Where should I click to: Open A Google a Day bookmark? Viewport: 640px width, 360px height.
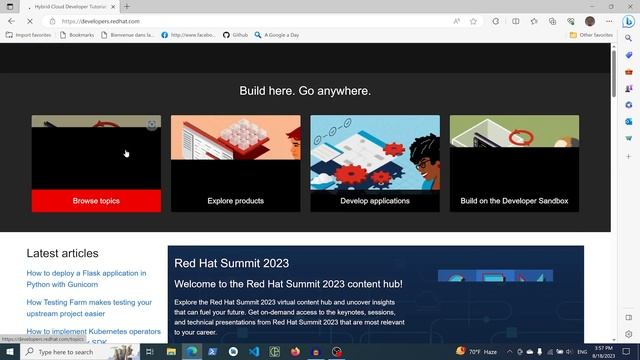(x=277, y=35)
